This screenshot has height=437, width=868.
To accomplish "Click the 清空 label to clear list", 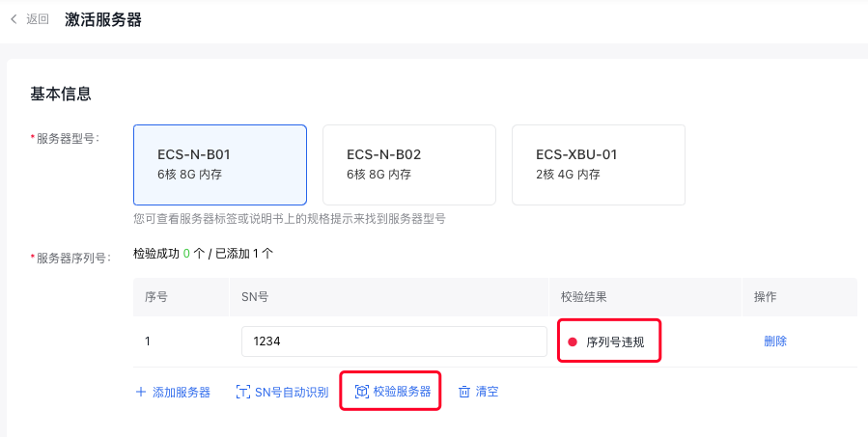I will (x=487, y=392).
